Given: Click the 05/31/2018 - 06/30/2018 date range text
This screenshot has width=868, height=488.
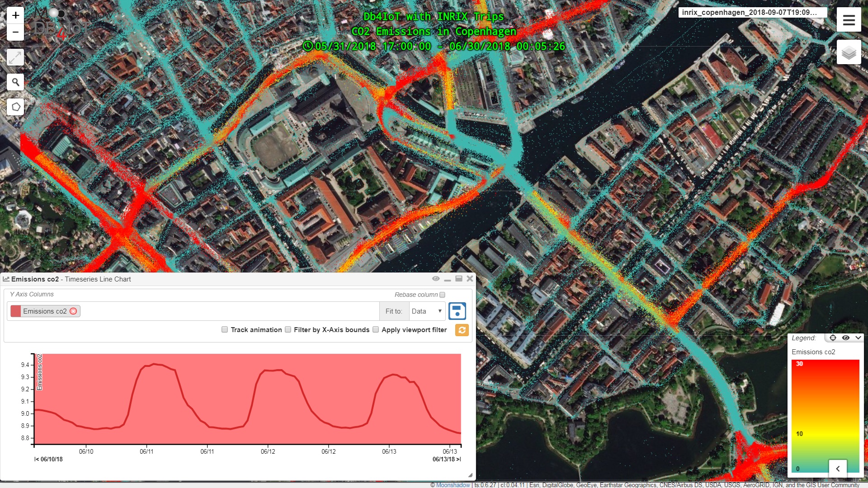Looking at the screenshot, I should pos(440,46).
